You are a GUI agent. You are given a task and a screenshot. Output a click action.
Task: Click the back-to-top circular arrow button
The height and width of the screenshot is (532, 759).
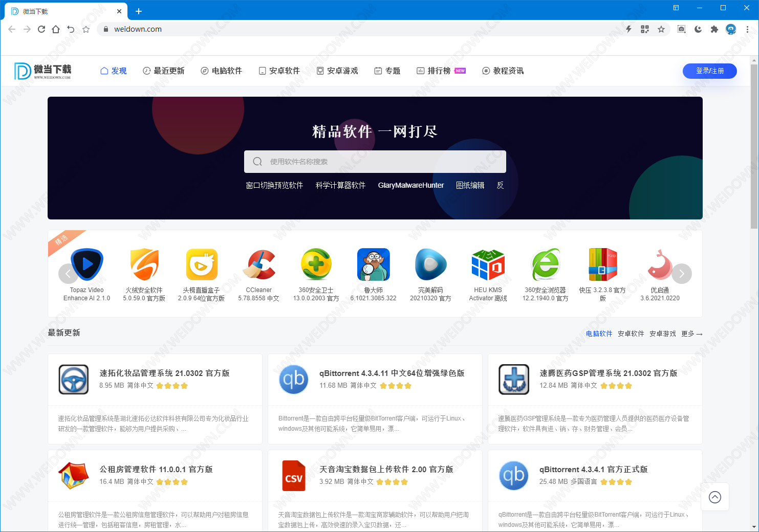pyautogui.click(x=714, y=497)
